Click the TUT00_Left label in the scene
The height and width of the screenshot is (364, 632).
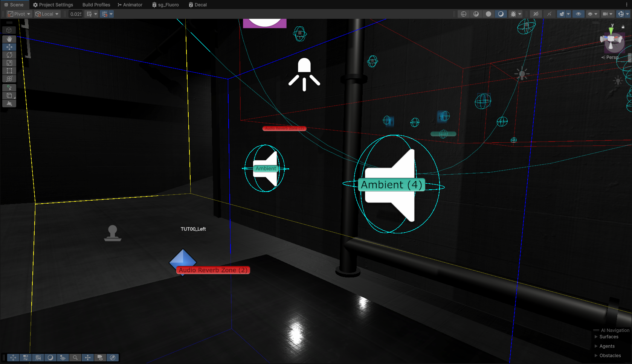click(193, 229)
